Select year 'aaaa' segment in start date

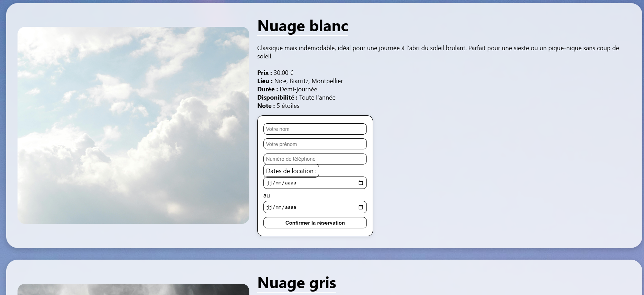tap(291, 183)
